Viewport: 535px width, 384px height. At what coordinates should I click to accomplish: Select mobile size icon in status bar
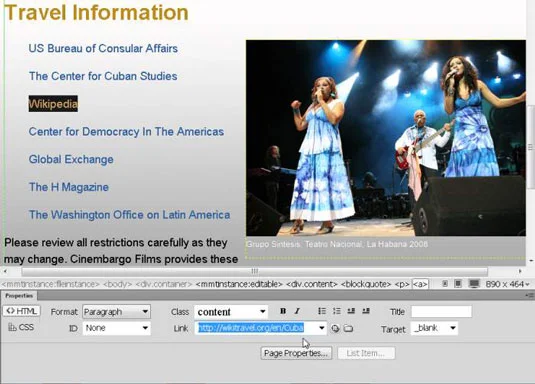[445, 284]
